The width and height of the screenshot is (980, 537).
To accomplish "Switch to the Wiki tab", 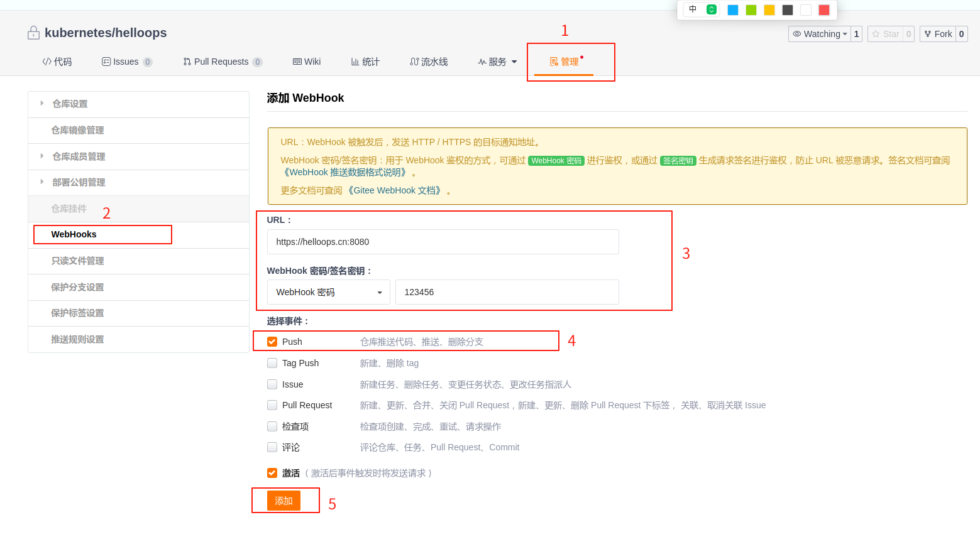I will pyautogui.click(x=307, y=62).
